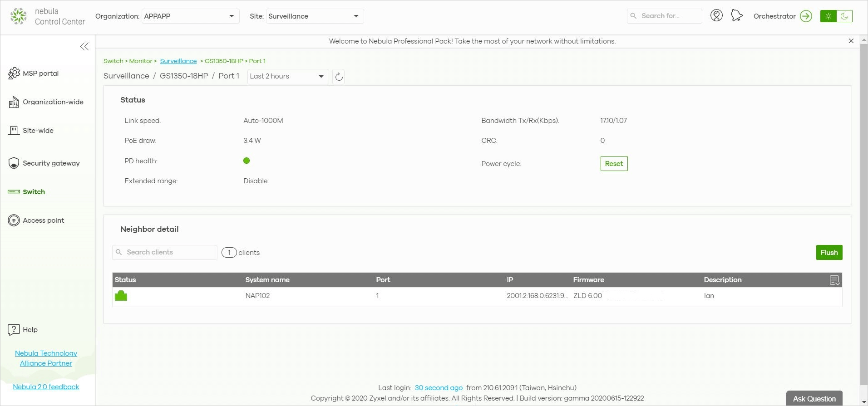Click the MSP portal gear icon
Screen dimensions: 868x406
[14, 73]
